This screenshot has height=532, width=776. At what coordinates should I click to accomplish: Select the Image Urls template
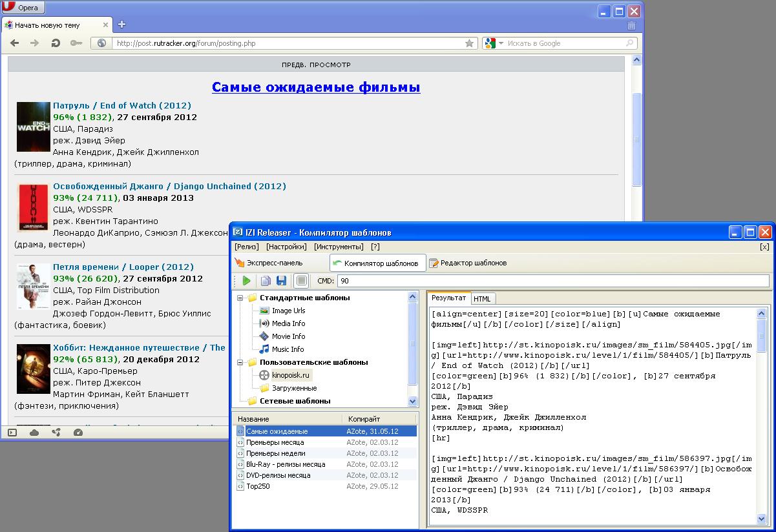[x=289, y=311]
